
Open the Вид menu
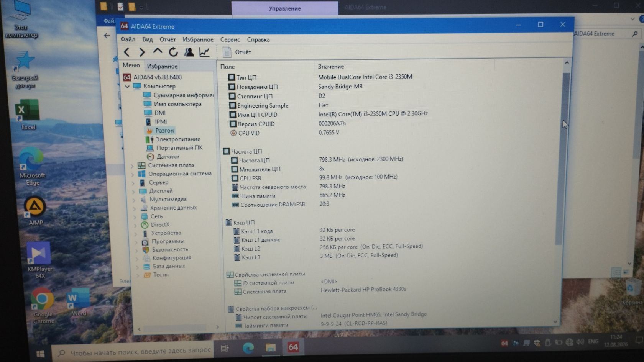[x=148, y=39]
